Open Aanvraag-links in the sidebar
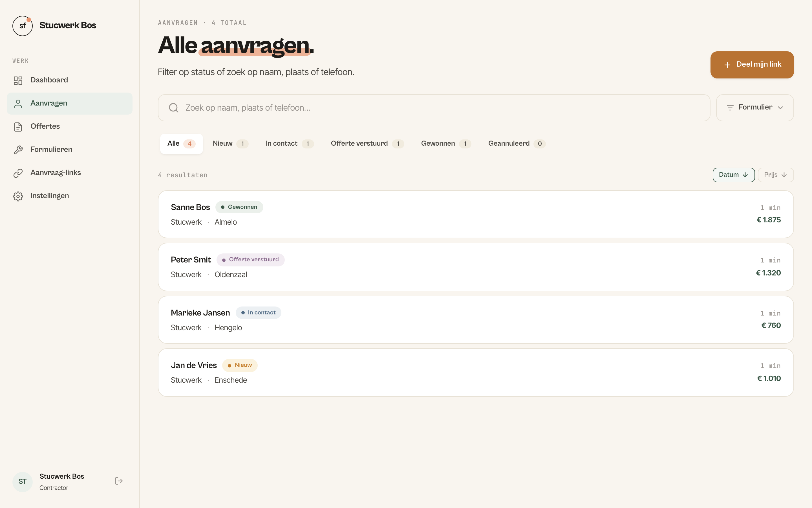The height and width of the screenshot is (508, 812). (69, 173)
